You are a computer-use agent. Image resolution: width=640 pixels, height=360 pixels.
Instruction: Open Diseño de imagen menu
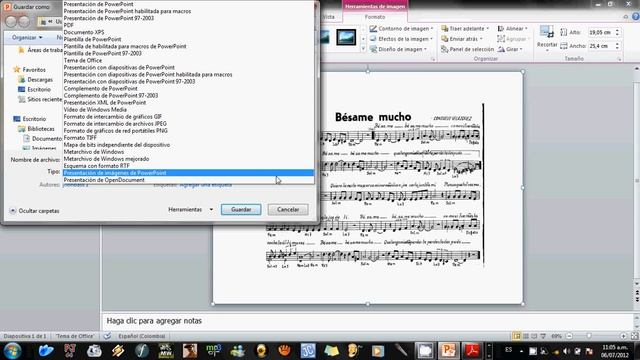[398, 49]
